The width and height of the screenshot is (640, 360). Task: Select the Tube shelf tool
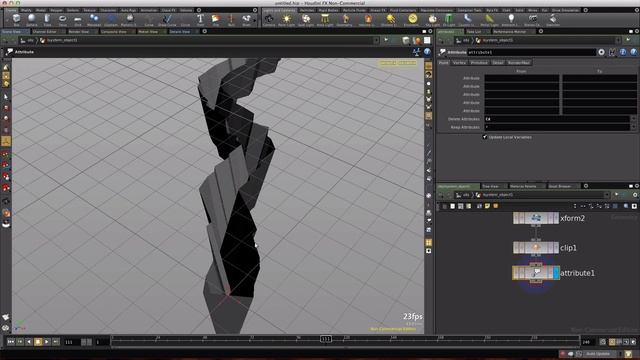(47, 20)
